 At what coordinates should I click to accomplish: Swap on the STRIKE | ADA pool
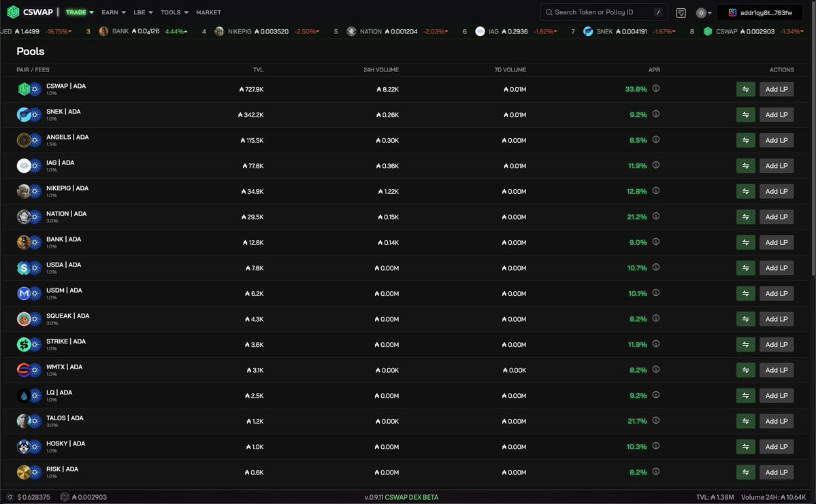745,343
